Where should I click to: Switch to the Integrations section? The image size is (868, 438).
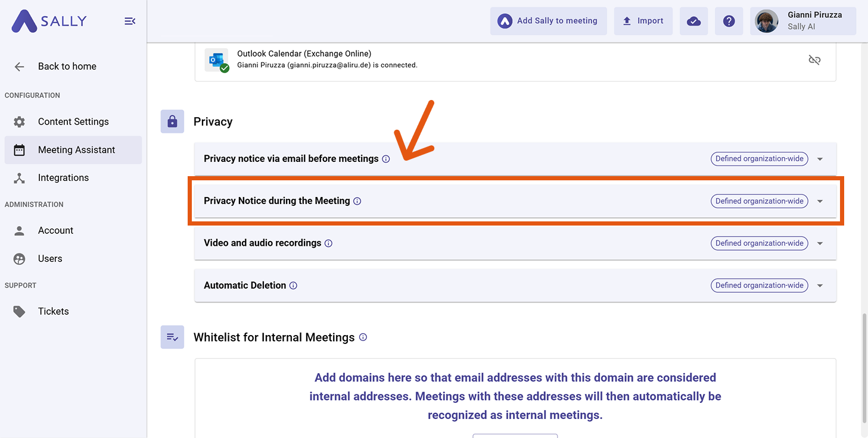pos(63,177)
